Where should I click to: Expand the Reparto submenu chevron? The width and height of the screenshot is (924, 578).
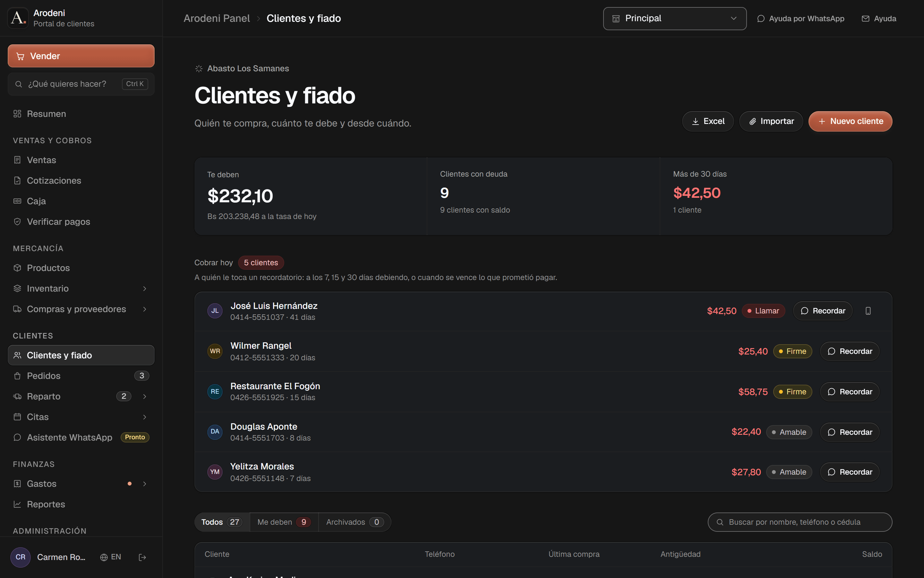point(145,397)
